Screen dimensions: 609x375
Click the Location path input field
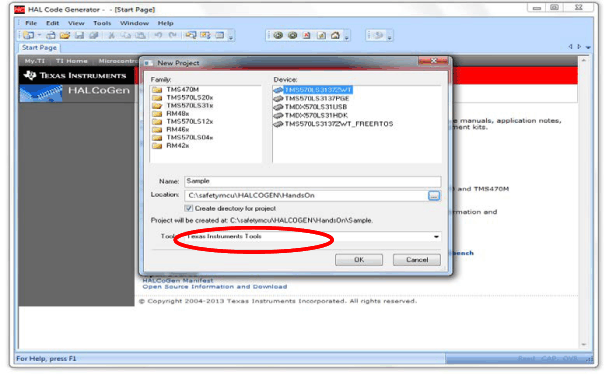point(306,196)
